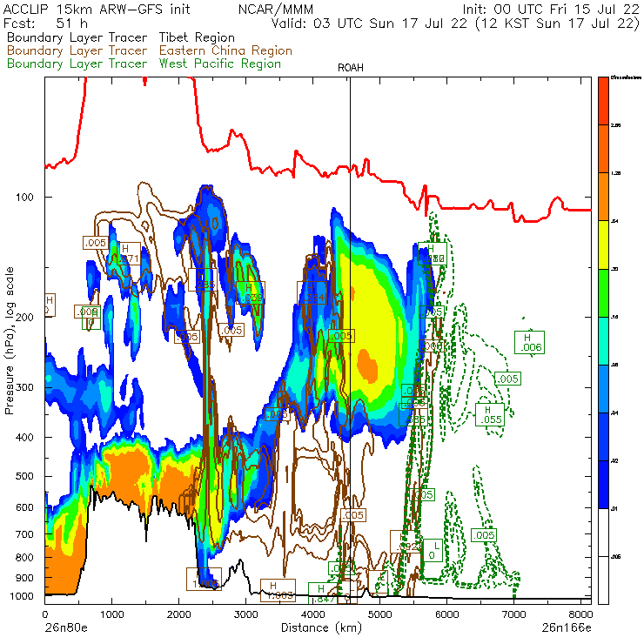Click the green 'H .006' contour label
Image resolution: width=644 pixels, height=644 pixels.
pyautogui.click(x=529, y=343)
